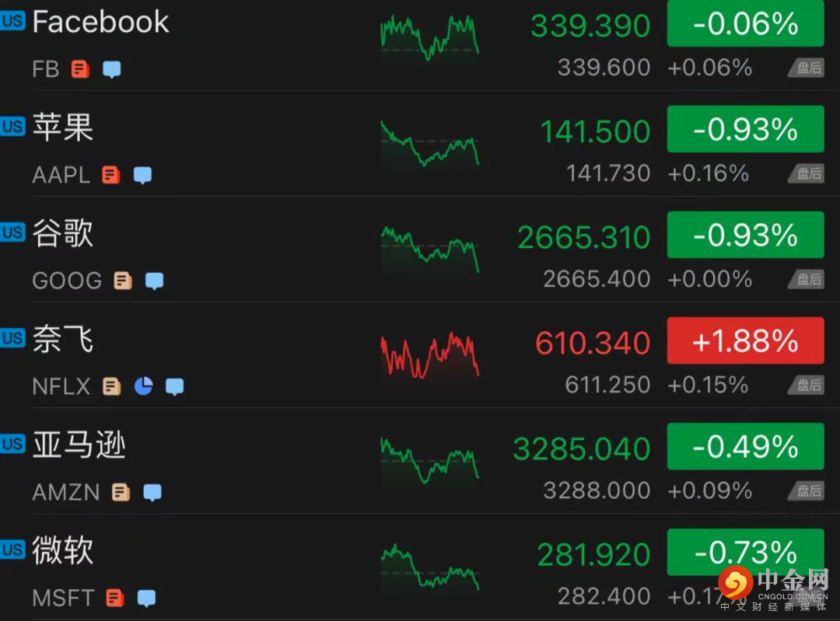Image resolution: width=840 pixels, height=621 pixels.
Task: Toggle Netflix's red +1.88% change badge
Action: [745, 340]
